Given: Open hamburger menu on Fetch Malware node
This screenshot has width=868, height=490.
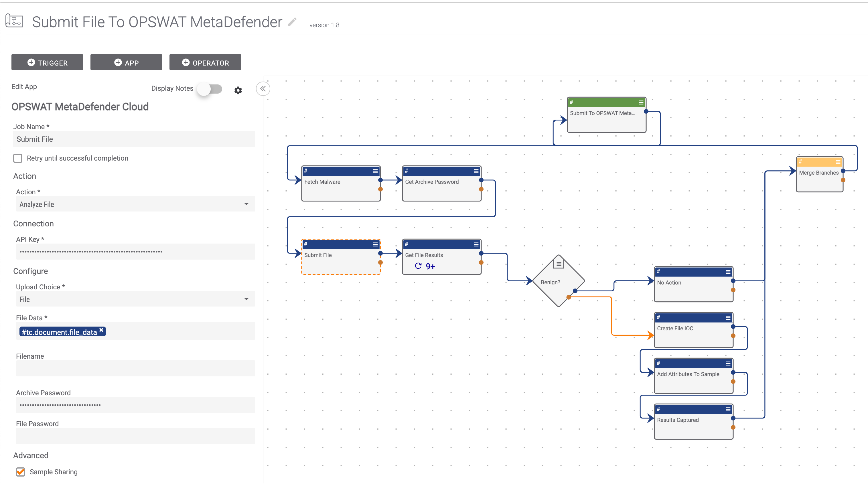Looking at the screenshot, I should tap(375, 171).
